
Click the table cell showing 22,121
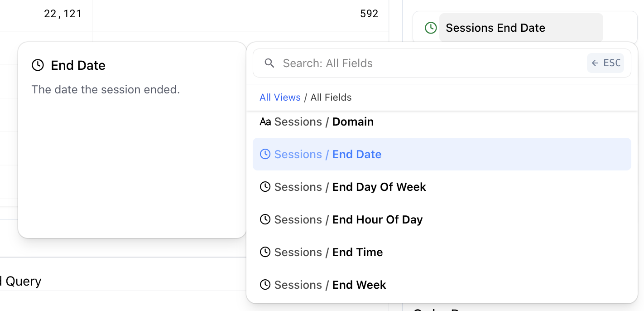(x=62, y=14)
